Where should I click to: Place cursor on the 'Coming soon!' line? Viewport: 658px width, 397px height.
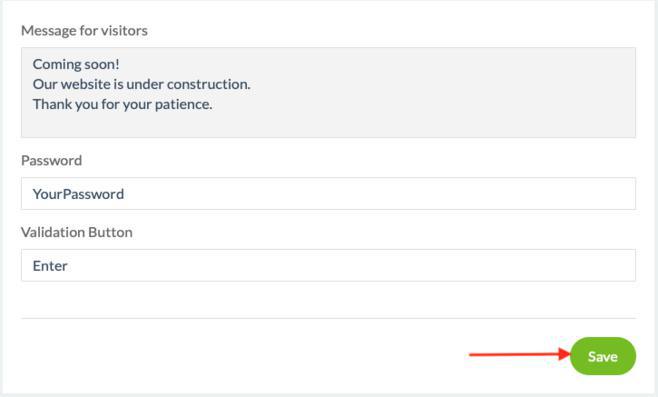coord(76,64)
